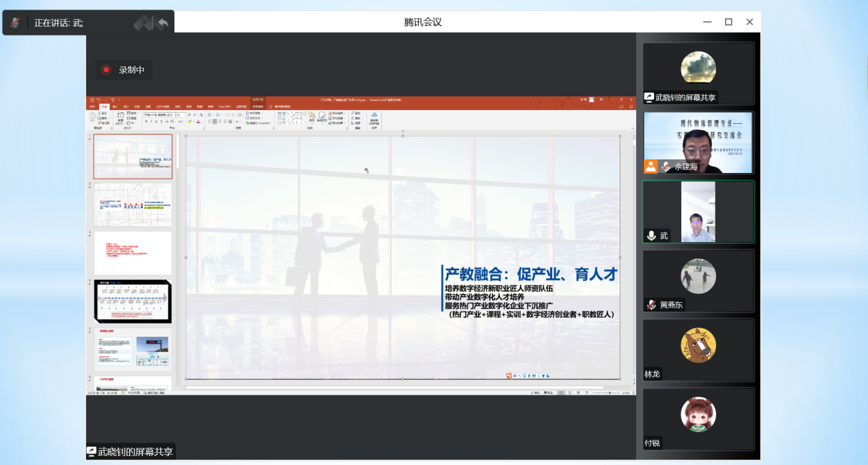
Task: Switch to Slide Sorter view
Action: pyautogui.click(x=570, y=393)
